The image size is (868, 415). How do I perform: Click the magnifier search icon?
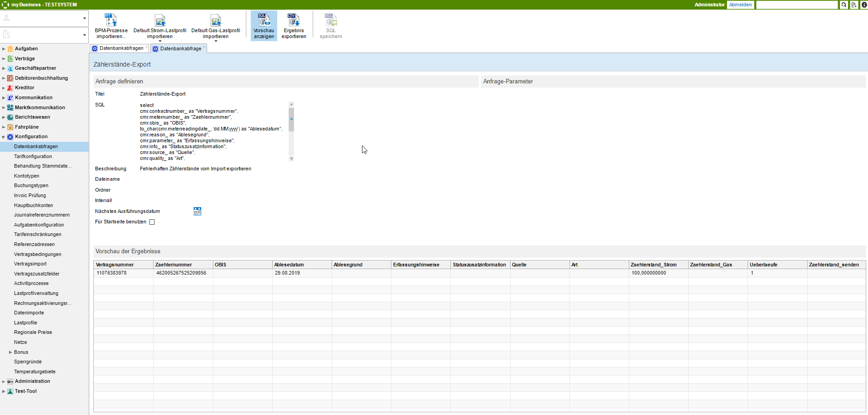844,5
